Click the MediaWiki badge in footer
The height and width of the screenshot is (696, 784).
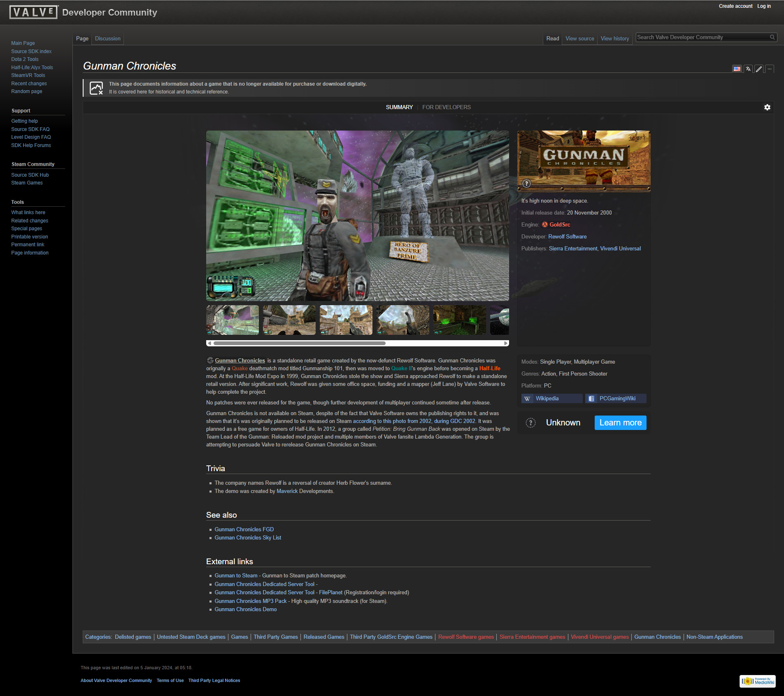click(x=757, y=681)
